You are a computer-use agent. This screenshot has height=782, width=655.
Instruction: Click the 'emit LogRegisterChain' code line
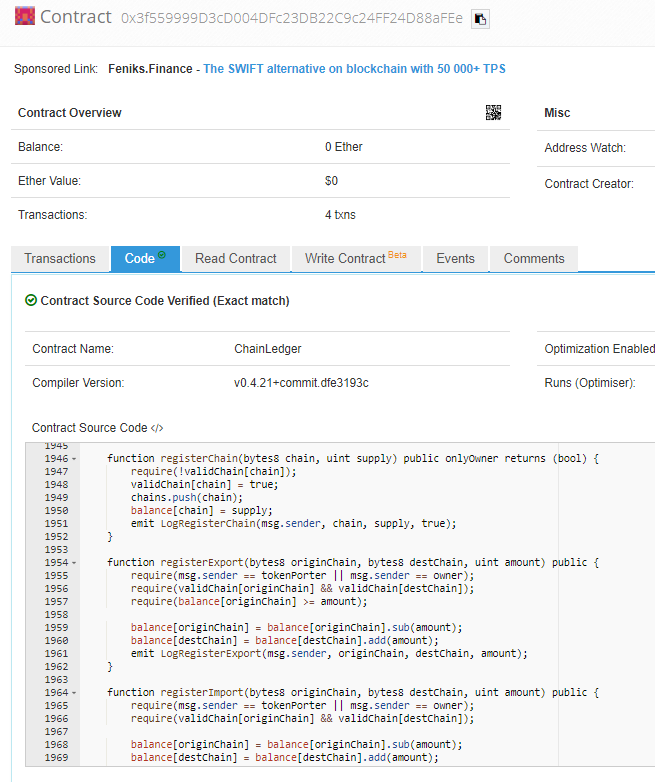click(x=293, y=524)
